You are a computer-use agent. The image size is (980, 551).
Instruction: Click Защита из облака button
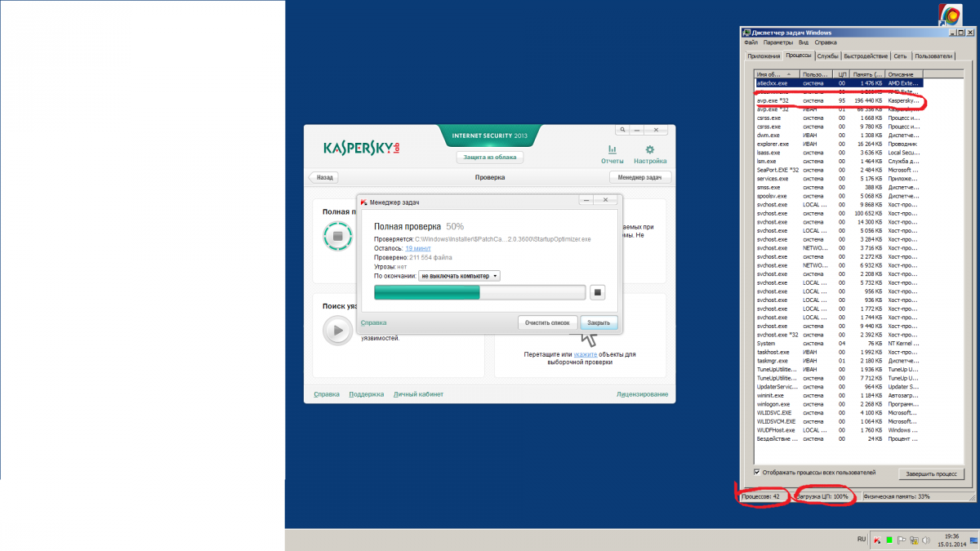tap(490, 157)
